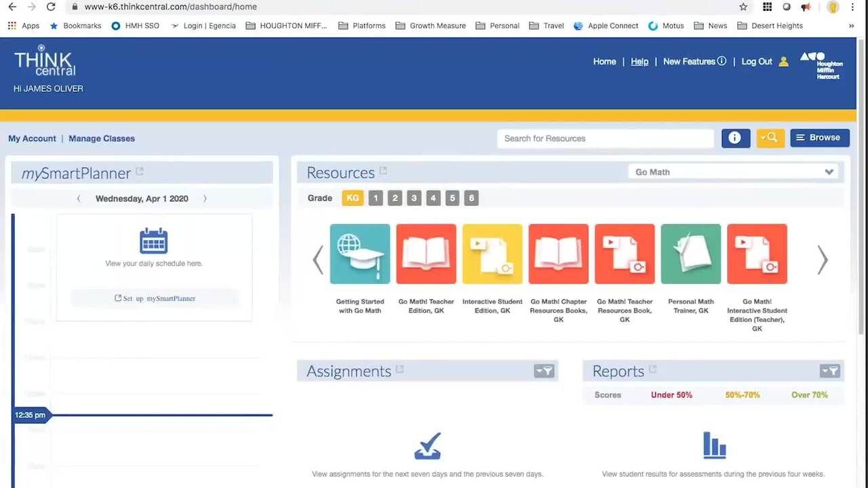868x488 pixels.
Task: Bookmark this page with star icon
Action: pyautogui.click(x=743, y=7)
